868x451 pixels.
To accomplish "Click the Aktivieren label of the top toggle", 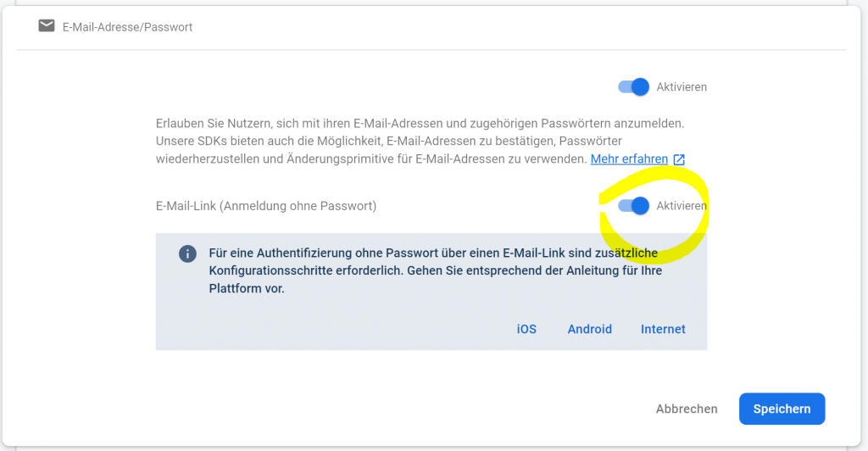I will click(x=682, y=86).
